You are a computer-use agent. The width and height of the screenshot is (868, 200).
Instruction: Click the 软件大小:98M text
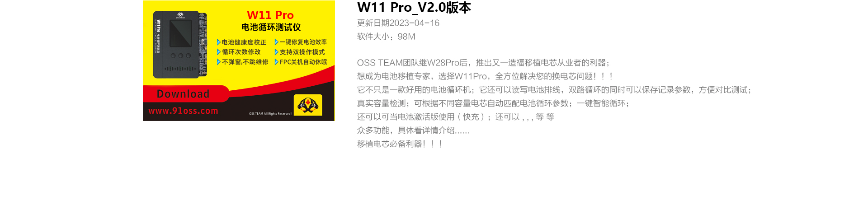pyautogui.click(x=386, y=37)
